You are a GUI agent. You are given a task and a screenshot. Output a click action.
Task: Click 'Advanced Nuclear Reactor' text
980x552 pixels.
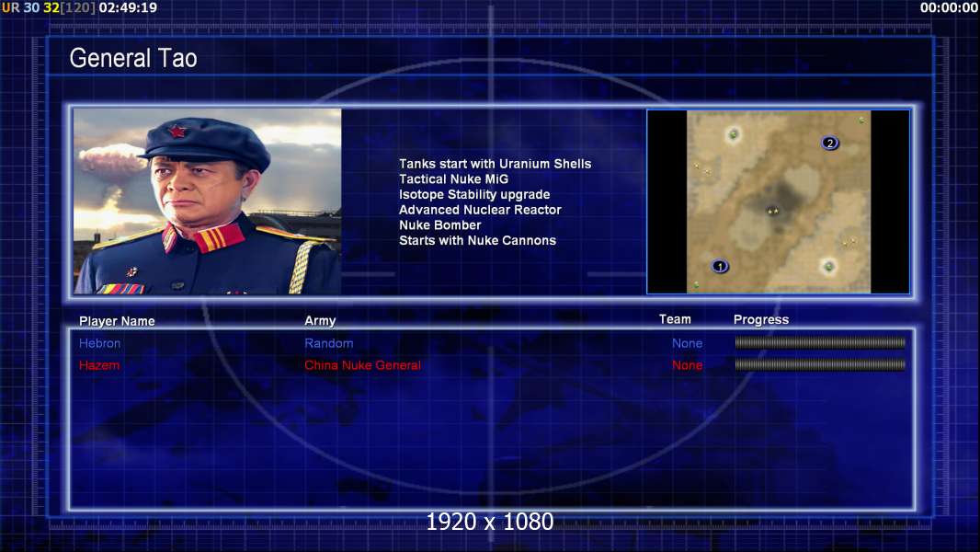[x=480, y=210]
